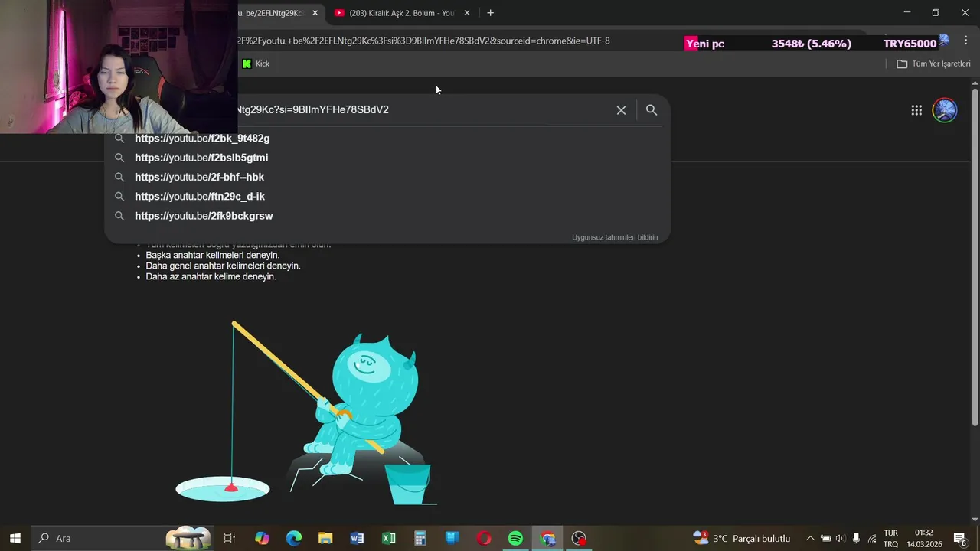Switch to the Kiralık Aşk 2. Bölüm YouTube tab
This screenshot has width=980, height=551.
pos(402,13)
